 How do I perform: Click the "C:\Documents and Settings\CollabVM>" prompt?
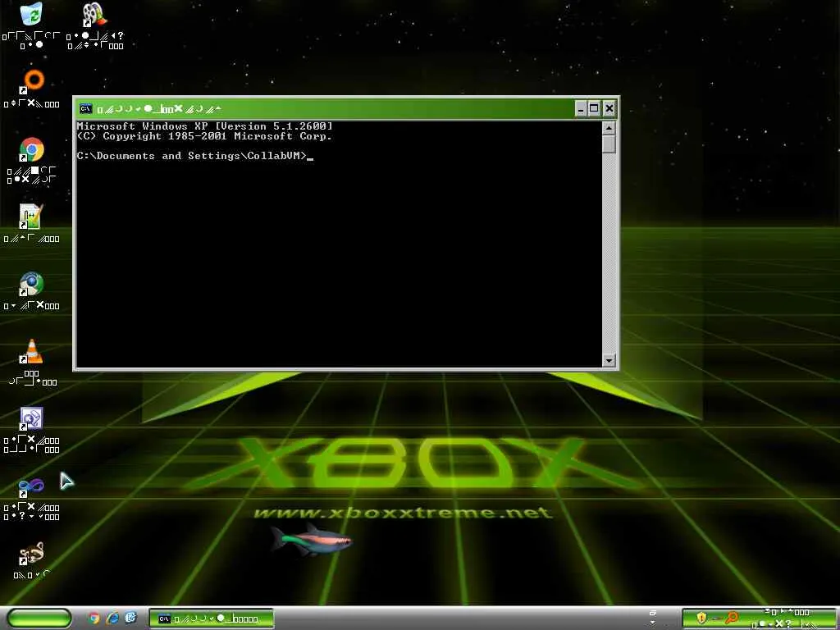point(192,156)
